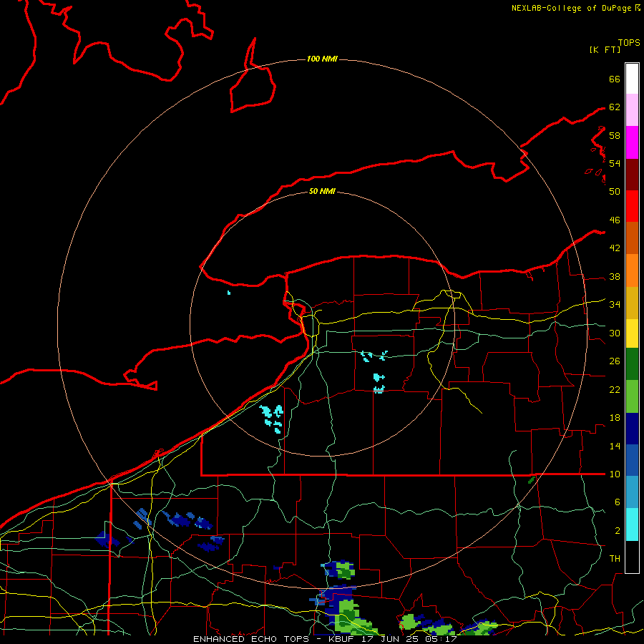Click the KBUF radar site identifier

click(x=343, y=639)
